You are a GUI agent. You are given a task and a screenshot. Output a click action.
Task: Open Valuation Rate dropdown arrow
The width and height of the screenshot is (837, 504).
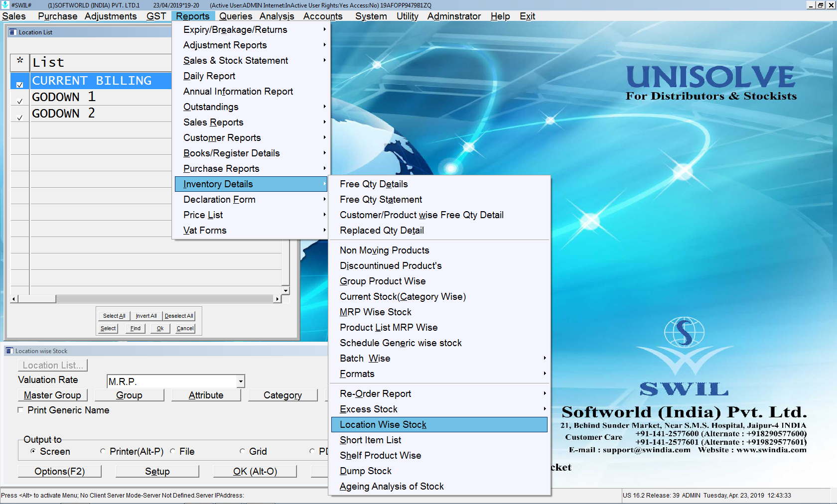point(241,381)
